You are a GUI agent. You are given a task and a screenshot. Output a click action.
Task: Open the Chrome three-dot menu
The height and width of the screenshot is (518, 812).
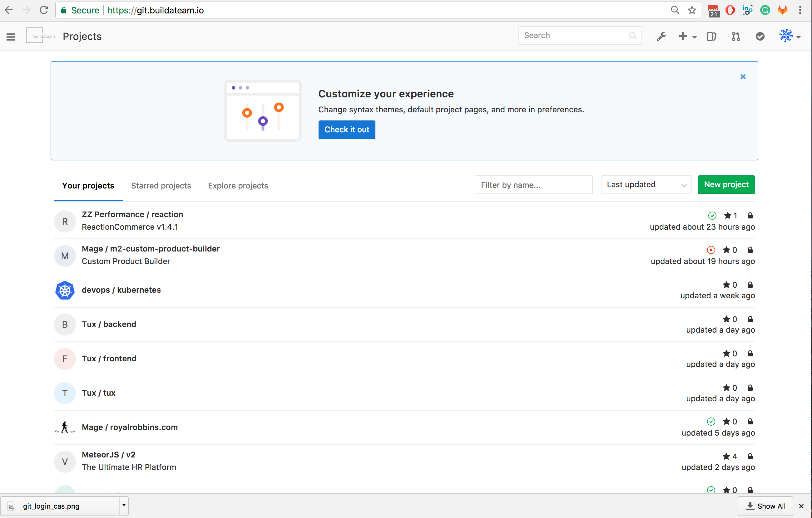(800, 10)
